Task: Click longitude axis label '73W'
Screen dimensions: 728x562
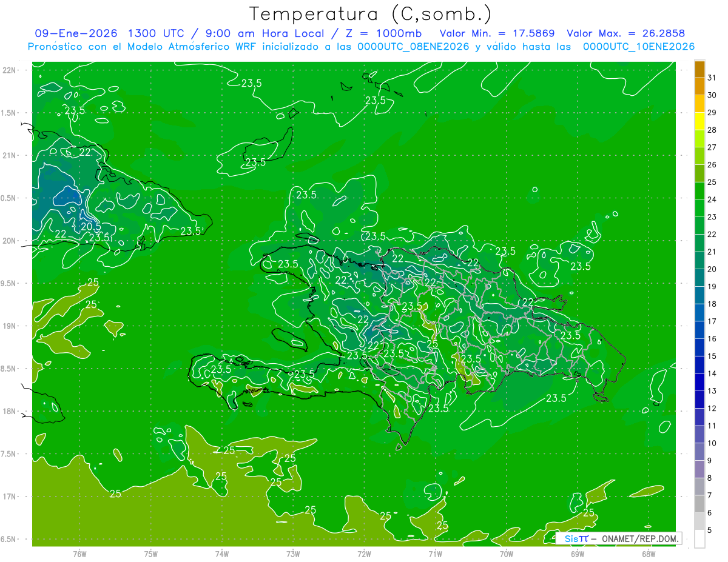Action: pyautogui.click(x=293, y=554)
